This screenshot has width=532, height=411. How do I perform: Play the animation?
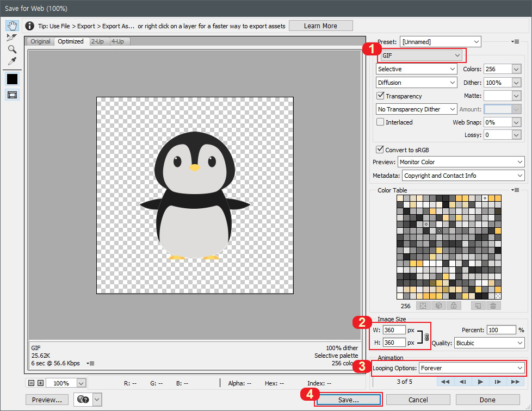click(480, 382)
